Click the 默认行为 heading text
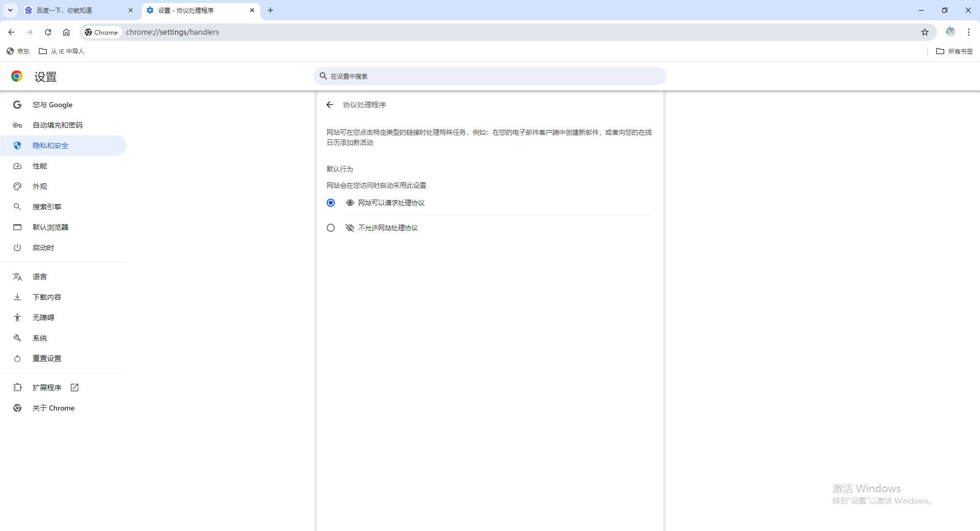The height and width of the screenshot is (531, 980). click(x=340, y=169)
